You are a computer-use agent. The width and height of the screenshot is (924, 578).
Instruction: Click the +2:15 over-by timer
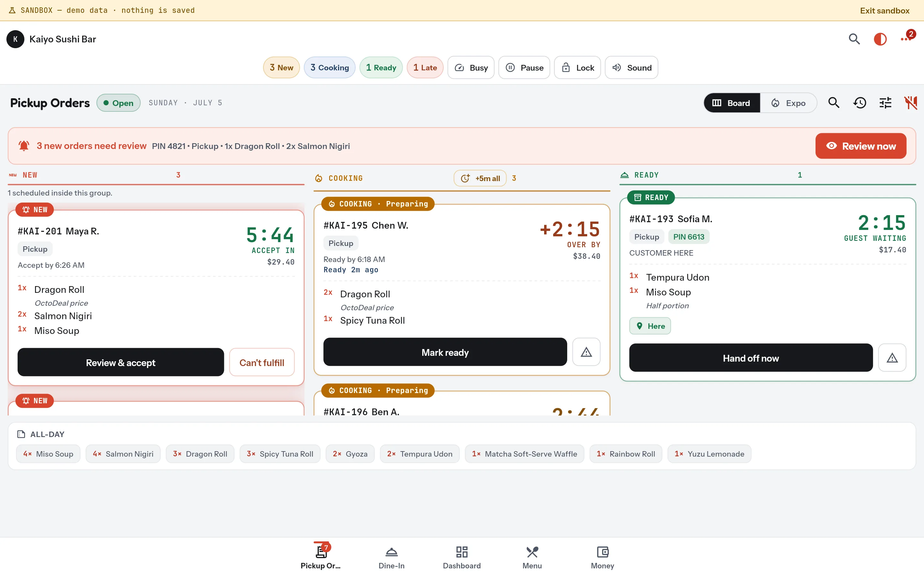pos(570,229)
